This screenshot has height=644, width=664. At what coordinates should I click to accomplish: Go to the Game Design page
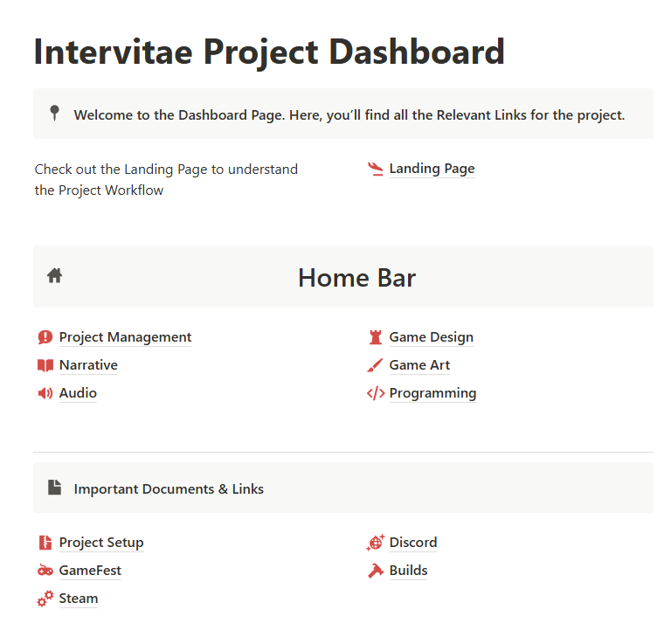(431, 337)
